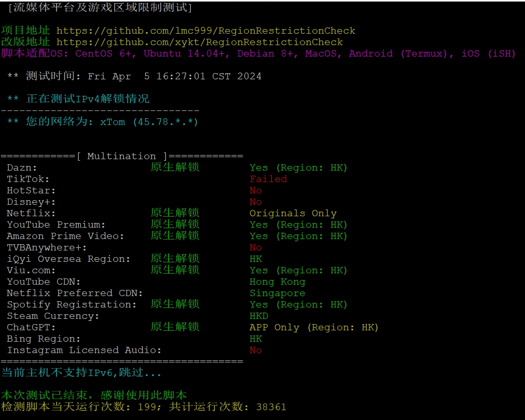Click the daily run count 199

click(147, 407)
